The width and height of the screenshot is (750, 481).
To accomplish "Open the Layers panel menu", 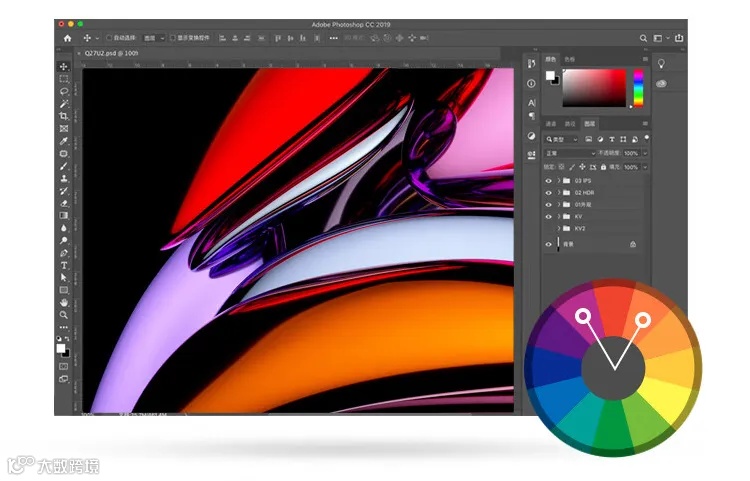I will 645,124.
